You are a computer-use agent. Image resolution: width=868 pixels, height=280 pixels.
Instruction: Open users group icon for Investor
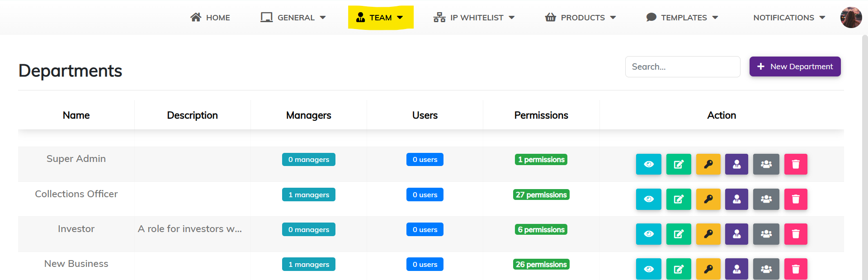pyautogui.click(x=766, y=234)
